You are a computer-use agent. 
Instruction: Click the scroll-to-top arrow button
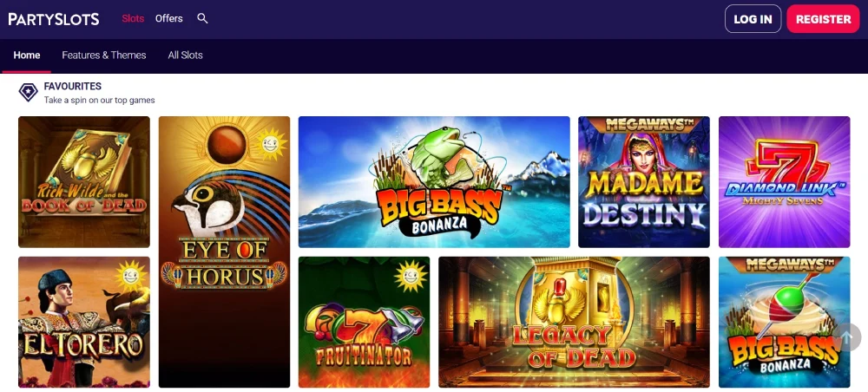coord(847,337)
